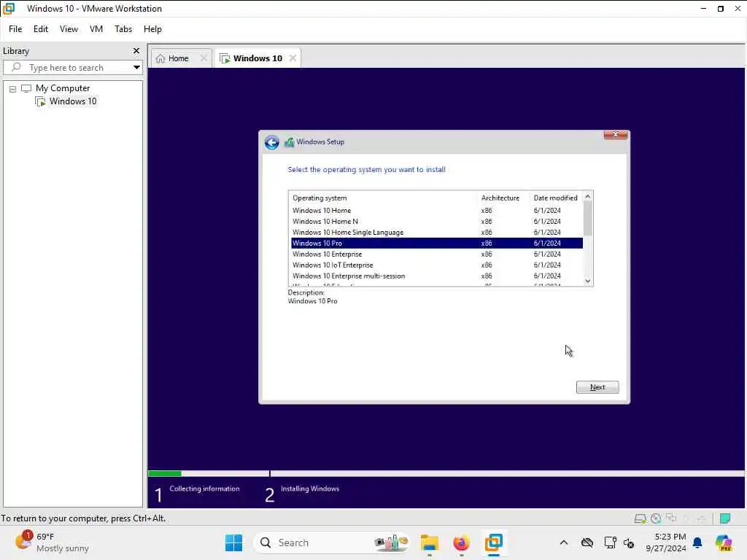Select Windows 10 VM in library tree
The height and width of the screenshot is (560, 747).
point(72,101)
